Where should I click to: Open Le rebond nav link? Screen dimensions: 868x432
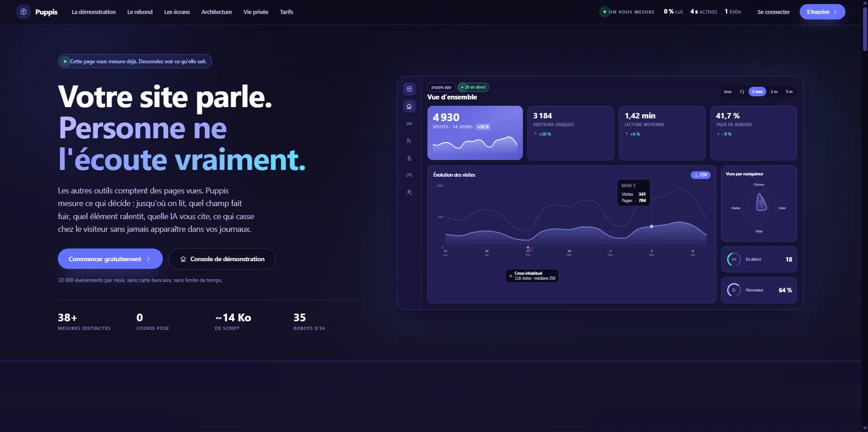(140, 12)
